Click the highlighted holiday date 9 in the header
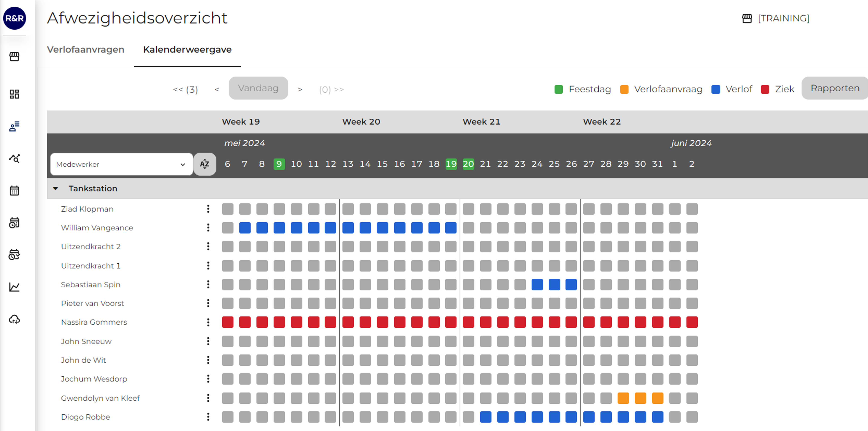 (279, 164)
